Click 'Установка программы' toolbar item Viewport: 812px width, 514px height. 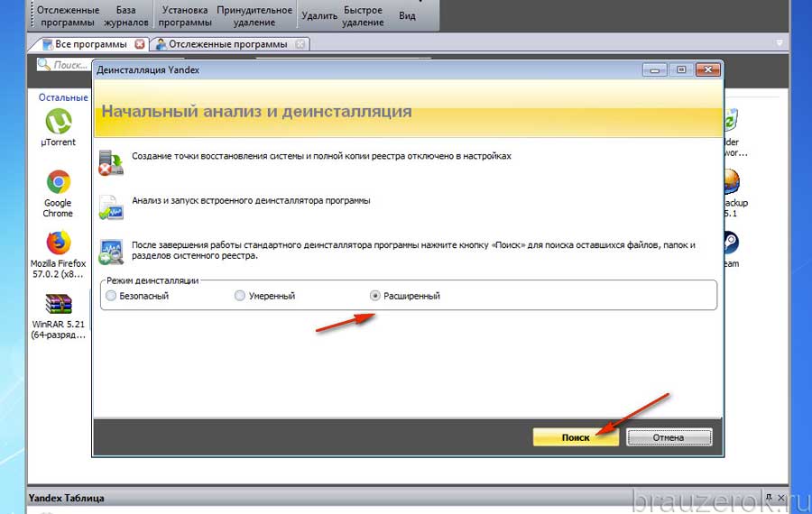[x=185, y=16]
